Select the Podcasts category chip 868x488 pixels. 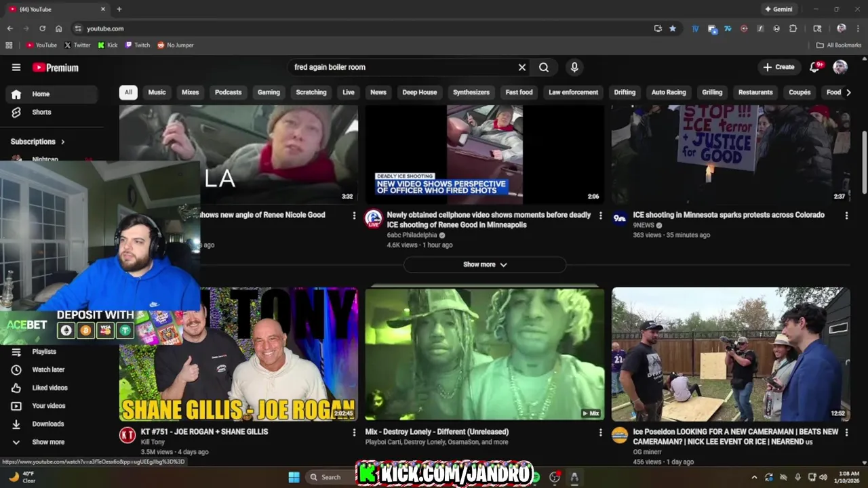click(228, 92)
